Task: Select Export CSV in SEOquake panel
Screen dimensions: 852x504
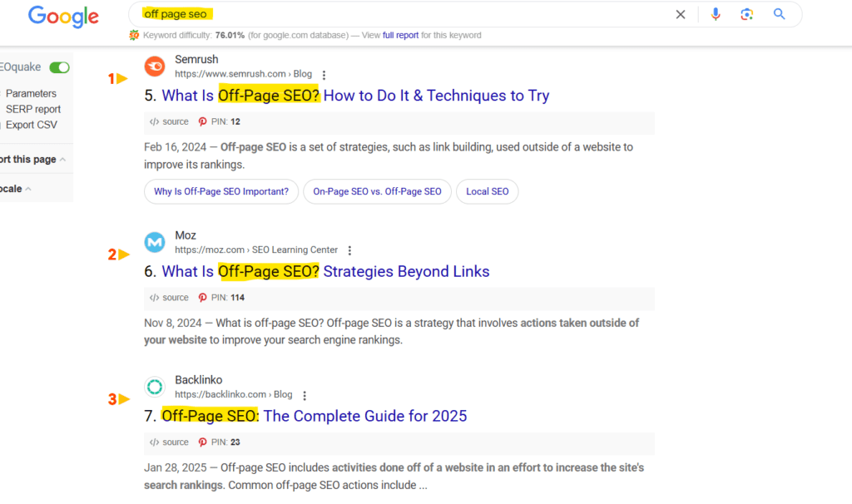Action: click(x=32, y=125)
